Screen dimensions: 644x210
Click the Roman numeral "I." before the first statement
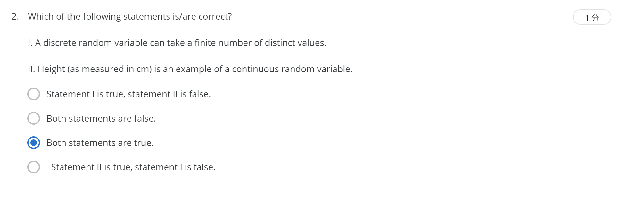pos(30,43)
